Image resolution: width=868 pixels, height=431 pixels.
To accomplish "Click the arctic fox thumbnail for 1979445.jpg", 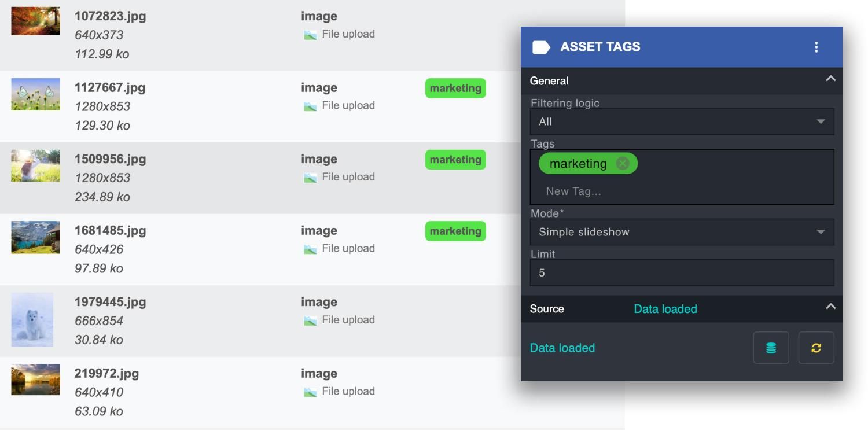I will click(x=35, y=319).
